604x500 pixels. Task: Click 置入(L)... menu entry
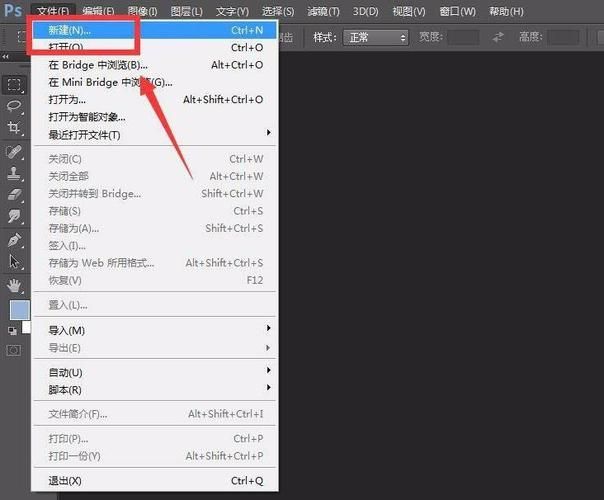155,305
